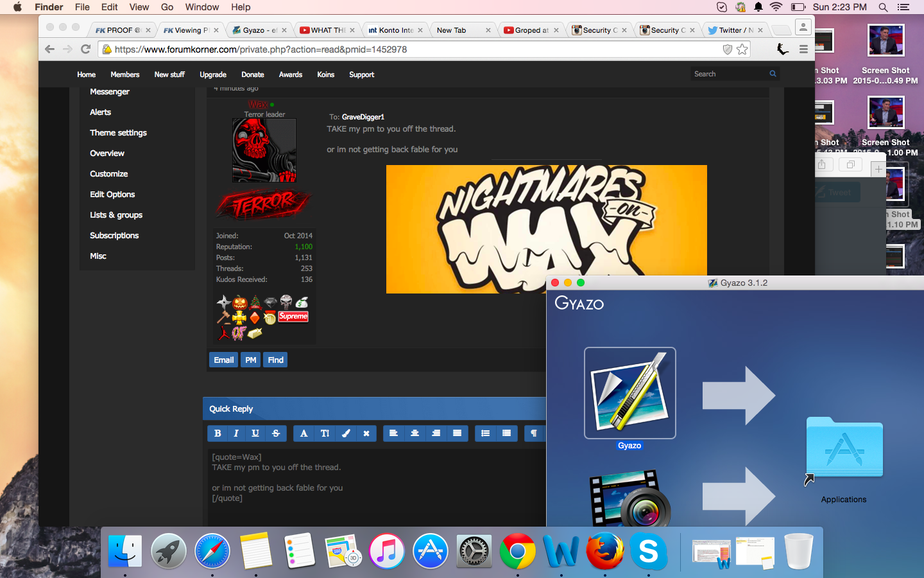Justify the reply text
Screen dimensions: 924x578
pos(457,433)
